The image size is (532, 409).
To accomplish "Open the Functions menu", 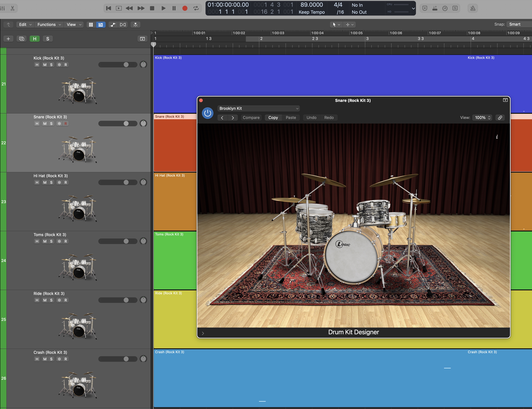I will tap(49, 25).
